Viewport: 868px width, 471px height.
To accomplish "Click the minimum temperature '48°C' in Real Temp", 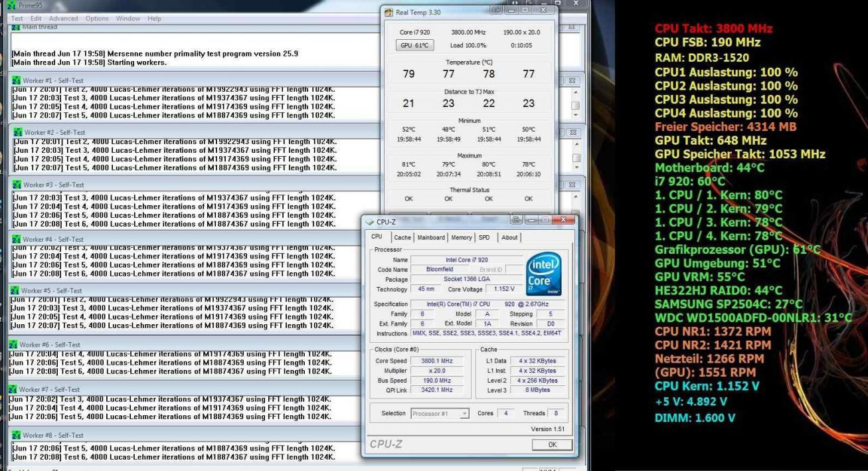I will point(448,130).
